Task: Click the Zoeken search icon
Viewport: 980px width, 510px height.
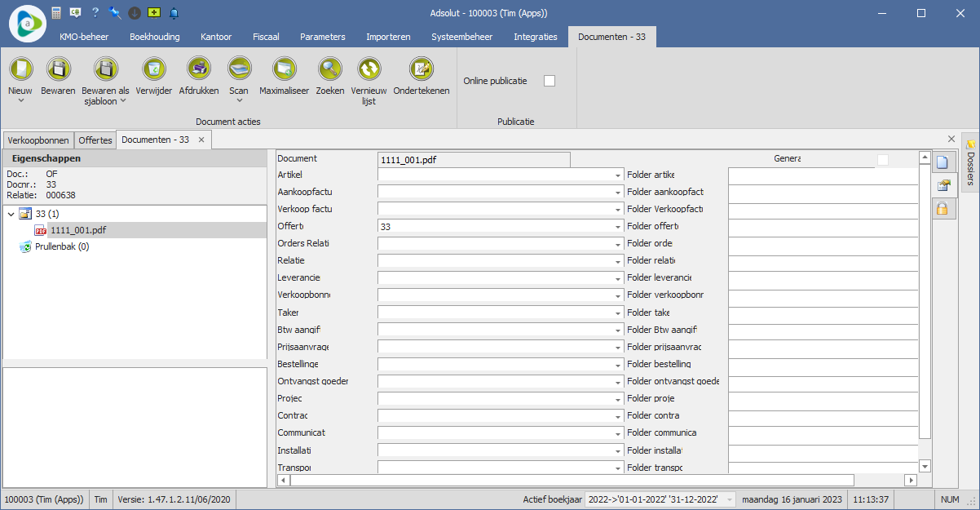Action: (330, 69)
